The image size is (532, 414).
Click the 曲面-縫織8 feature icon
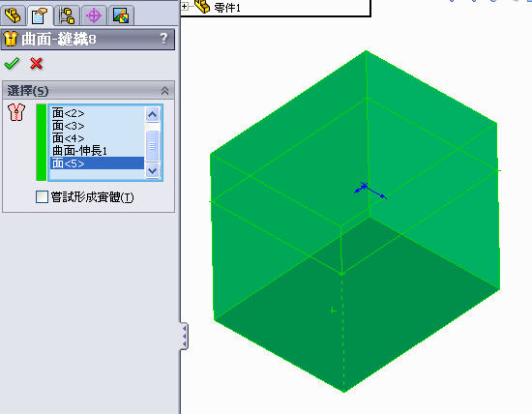click(11, 39)
